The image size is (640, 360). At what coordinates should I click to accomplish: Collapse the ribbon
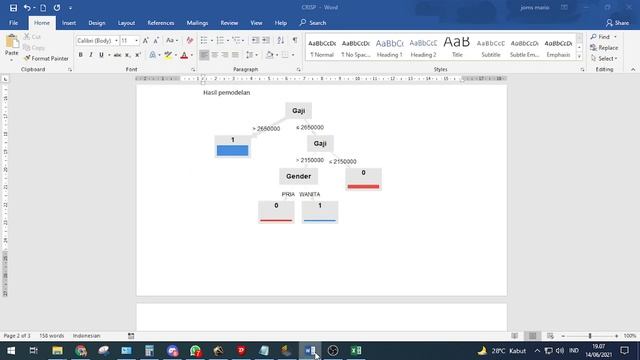tap(633, 70)
